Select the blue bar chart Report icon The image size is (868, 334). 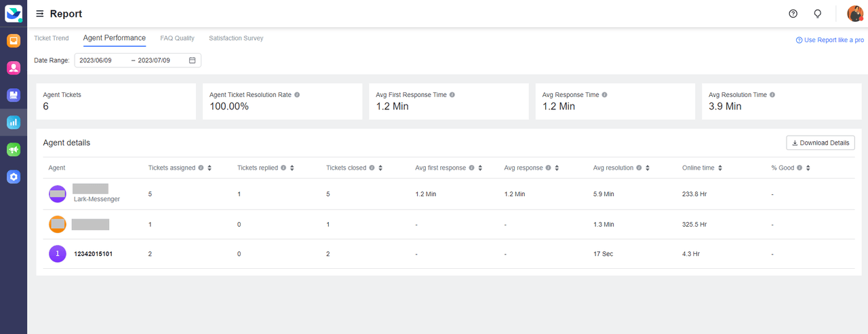(14, 123)
